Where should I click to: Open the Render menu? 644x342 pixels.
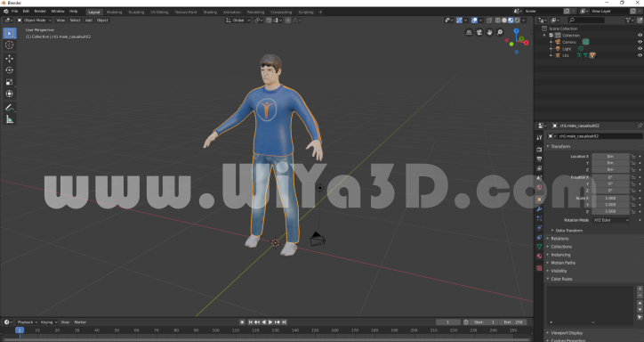coord(40,12)
